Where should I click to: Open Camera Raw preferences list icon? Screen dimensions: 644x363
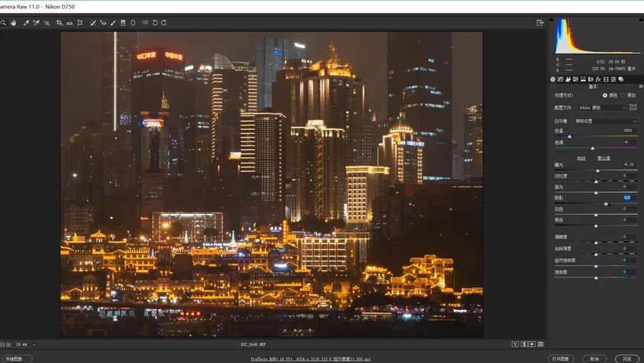(145, 23)
